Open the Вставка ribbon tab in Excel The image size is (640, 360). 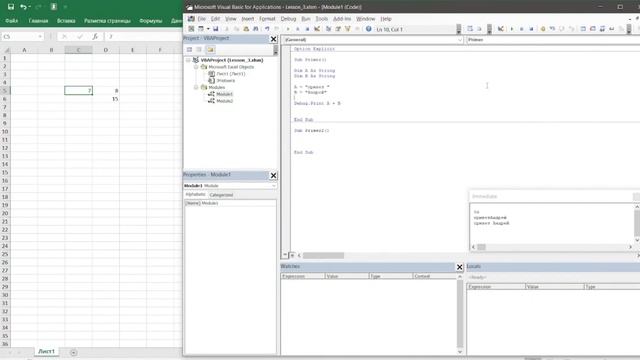coord(66,21)
